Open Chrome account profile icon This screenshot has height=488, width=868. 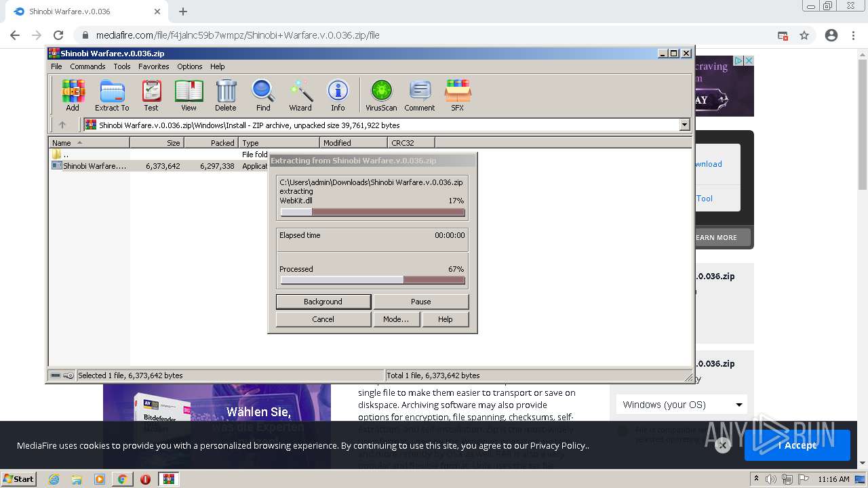click(831, 35)
